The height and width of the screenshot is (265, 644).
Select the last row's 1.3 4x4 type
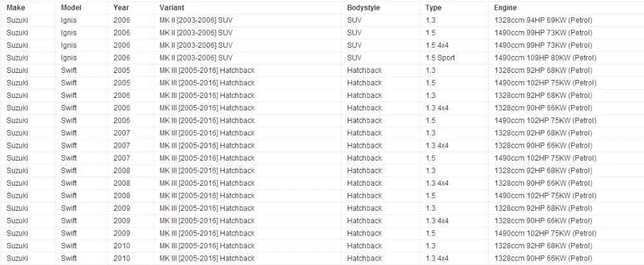[437, 259]
